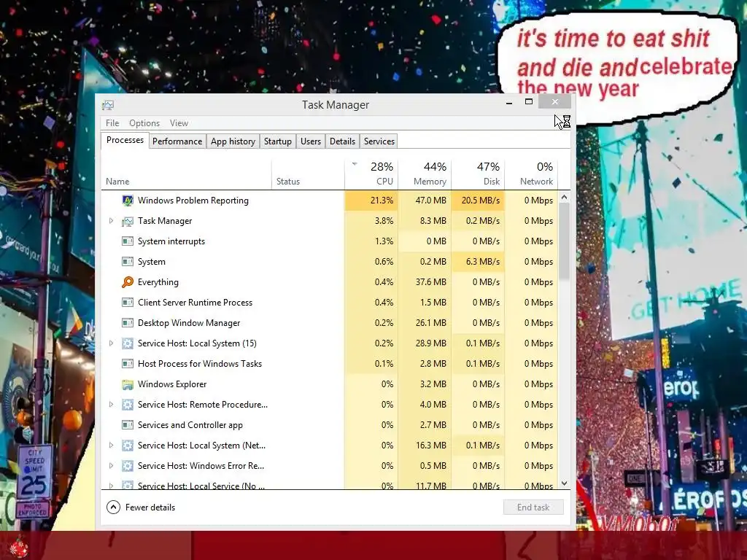Select the Windows Explorer process name
The width and height of the screenshot is (747, 560).
coord(172,384)
